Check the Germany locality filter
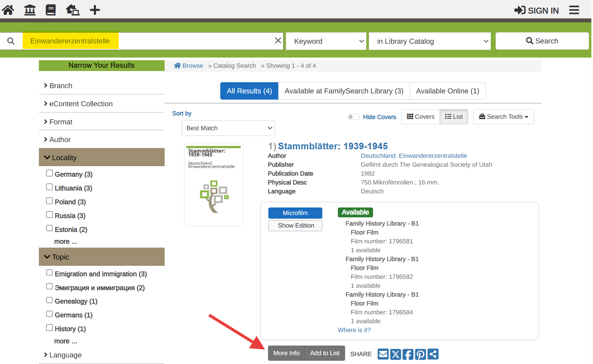The image size is (593, 364). tap(49, 173)
